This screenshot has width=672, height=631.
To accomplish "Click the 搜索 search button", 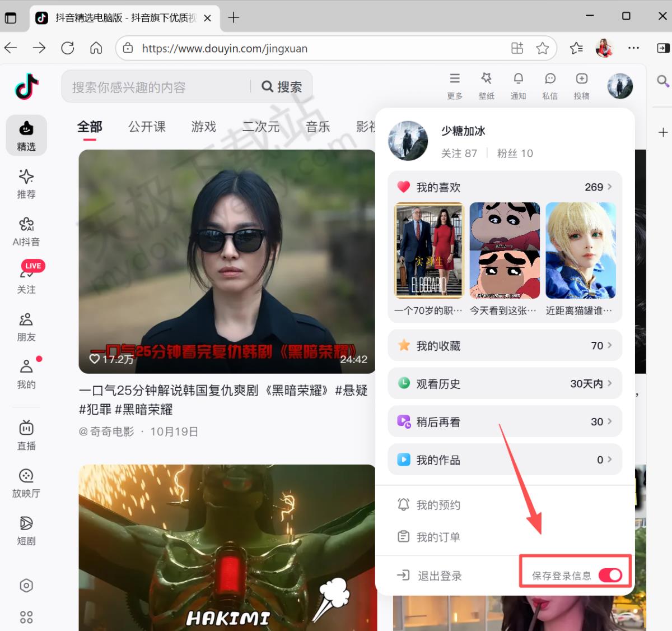I will pyautogui.click(x=282, y=87).
